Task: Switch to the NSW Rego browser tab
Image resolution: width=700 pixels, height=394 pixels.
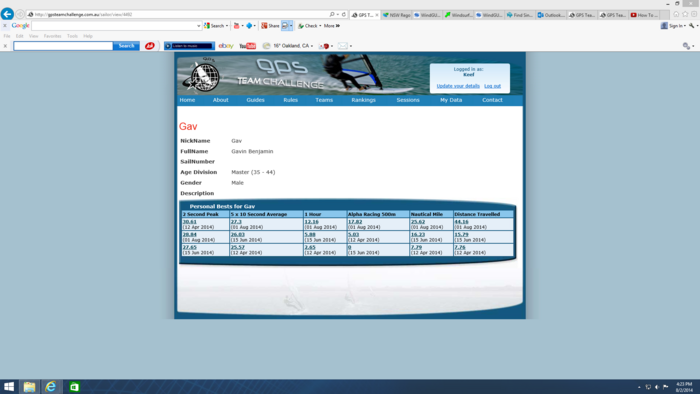Action: click(x=396, y=15)
